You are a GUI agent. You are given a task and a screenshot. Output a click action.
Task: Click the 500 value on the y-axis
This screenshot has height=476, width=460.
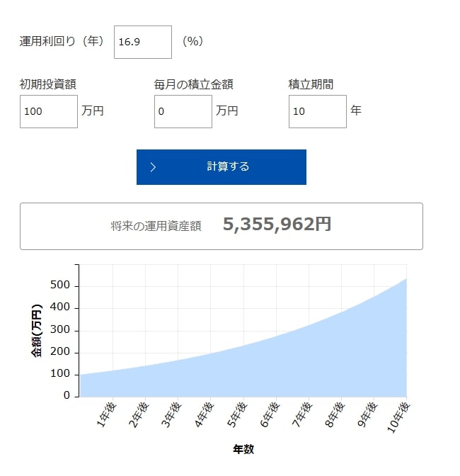pos(60,285)
